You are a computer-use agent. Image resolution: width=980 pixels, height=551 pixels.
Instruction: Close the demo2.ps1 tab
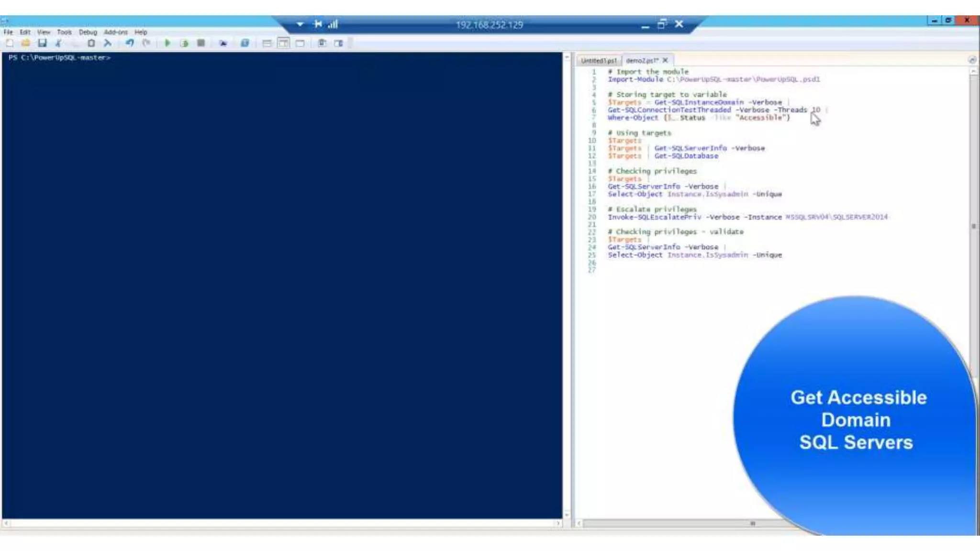[665, 60]
